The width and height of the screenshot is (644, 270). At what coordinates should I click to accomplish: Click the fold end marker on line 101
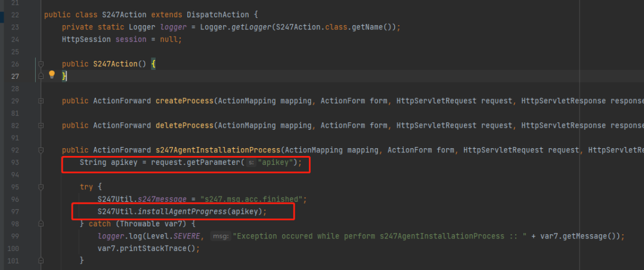coord(41,260)
